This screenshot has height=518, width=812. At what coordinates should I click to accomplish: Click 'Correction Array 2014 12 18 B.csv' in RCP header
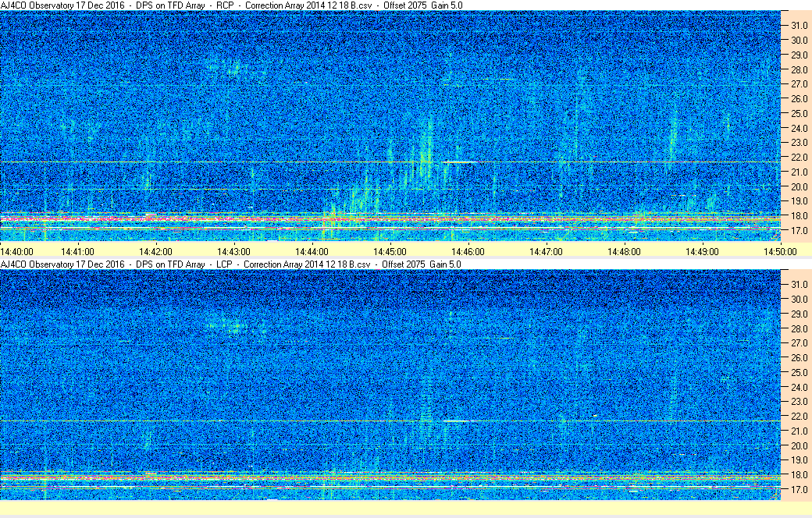[x=308, y=5]
